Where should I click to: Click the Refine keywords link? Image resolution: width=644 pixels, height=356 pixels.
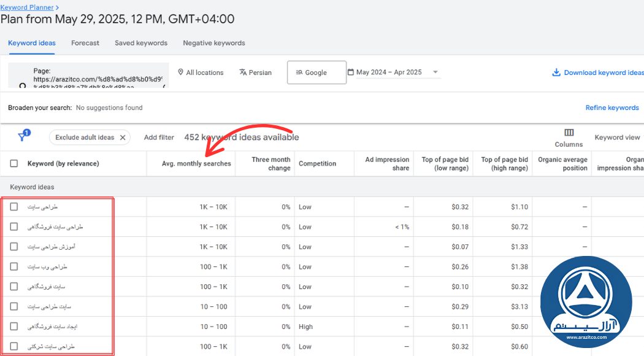[x=611, y=108]
